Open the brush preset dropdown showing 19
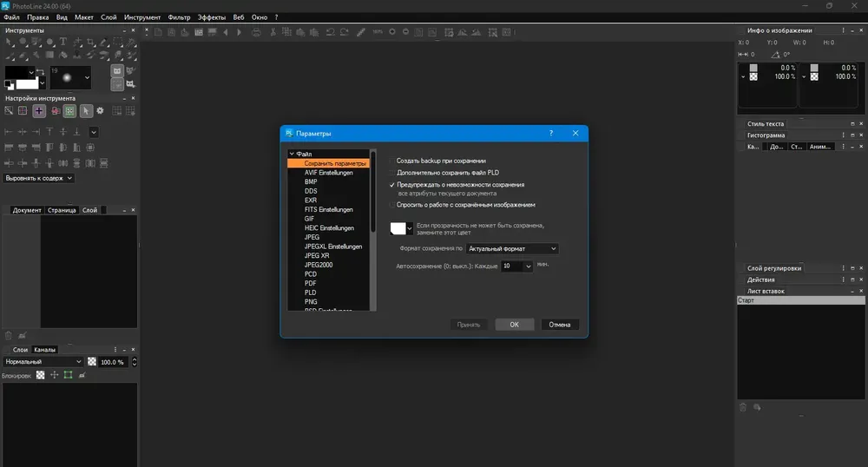868x467 pixels. [87, 78]
